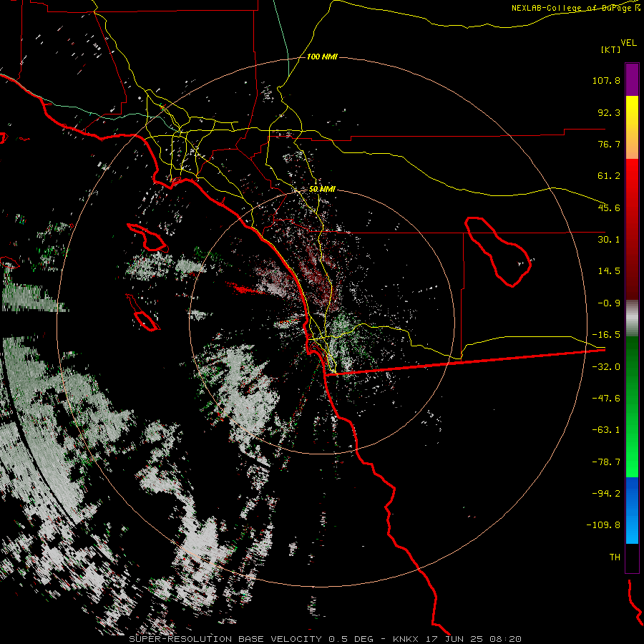
Task: Click the 76.7 legend value
Action: click(609, 144)
